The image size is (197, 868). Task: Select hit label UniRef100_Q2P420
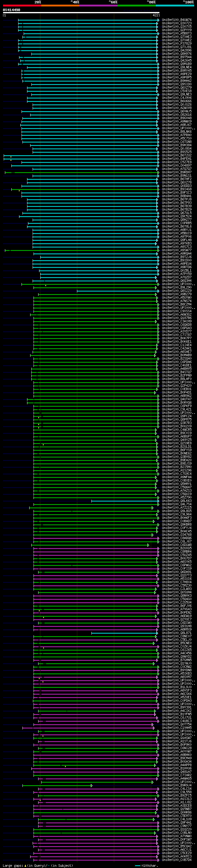pos(177,386)
